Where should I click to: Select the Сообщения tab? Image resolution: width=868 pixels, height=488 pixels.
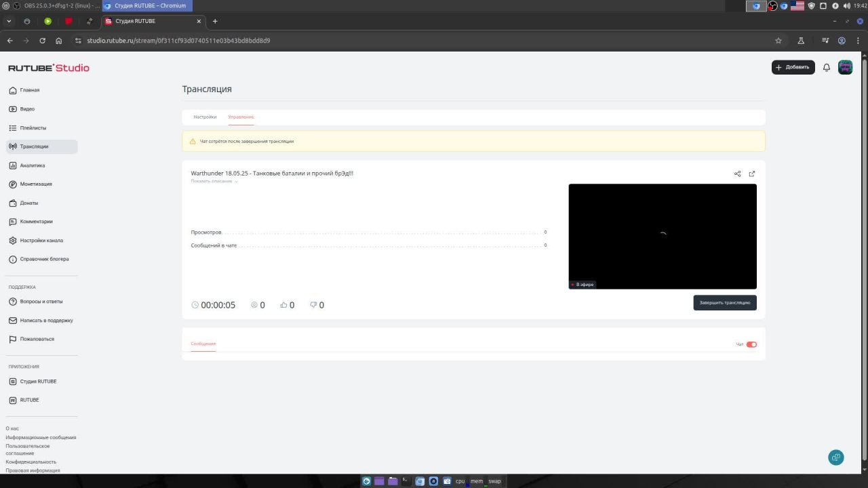click(x=203, y=344)
